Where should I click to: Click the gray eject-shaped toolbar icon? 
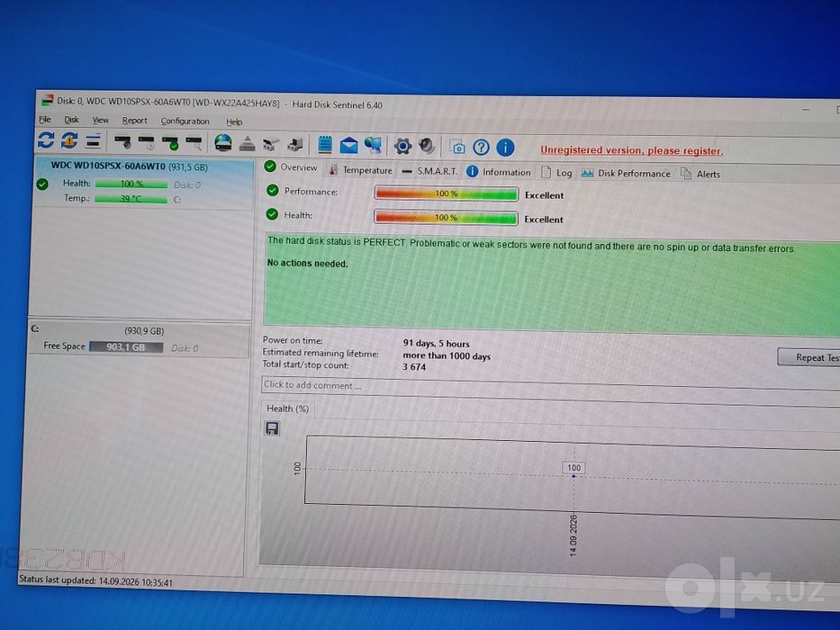247,144
